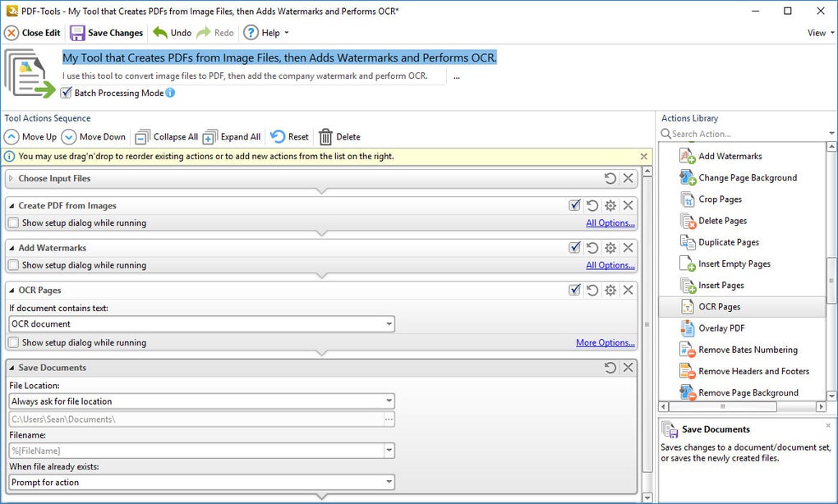The width and height of the screenshot is (838, 504).
Task: Click the ellipsis beside the tool description
Action: [x=457, y=76]
